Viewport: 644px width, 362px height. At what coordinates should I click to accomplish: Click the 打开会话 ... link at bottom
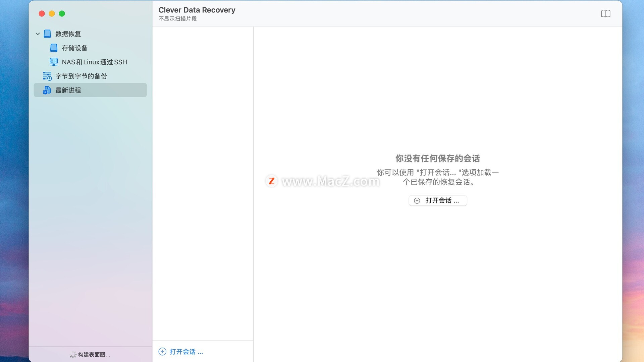[186, 352]
